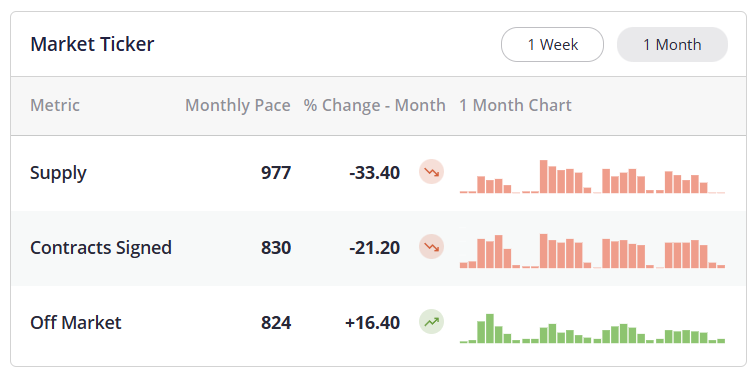
Task: Click the -33.40 percent change value
Action: 375,172
